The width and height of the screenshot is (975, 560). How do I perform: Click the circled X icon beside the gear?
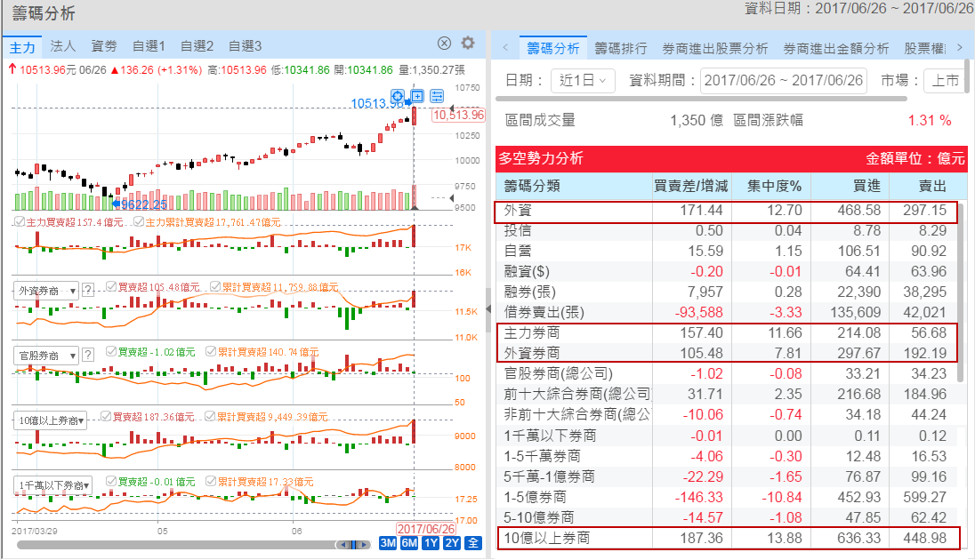click(x=445, y=44)
